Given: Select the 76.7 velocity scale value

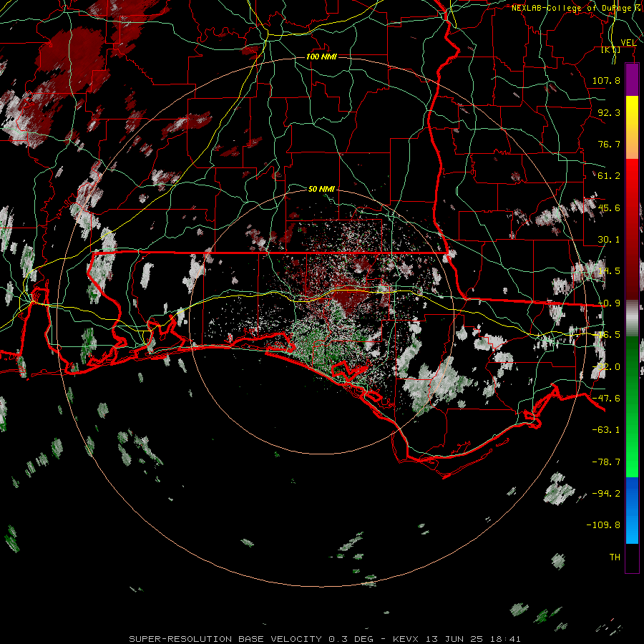Looking at the screenshot, I should (x=609, y=144).
